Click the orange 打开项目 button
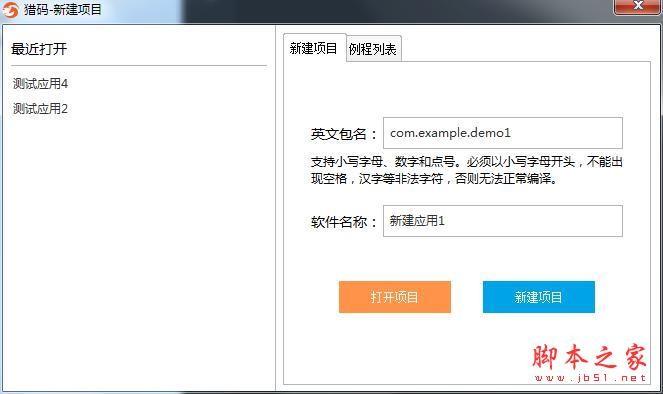 [x=395, y=297]
